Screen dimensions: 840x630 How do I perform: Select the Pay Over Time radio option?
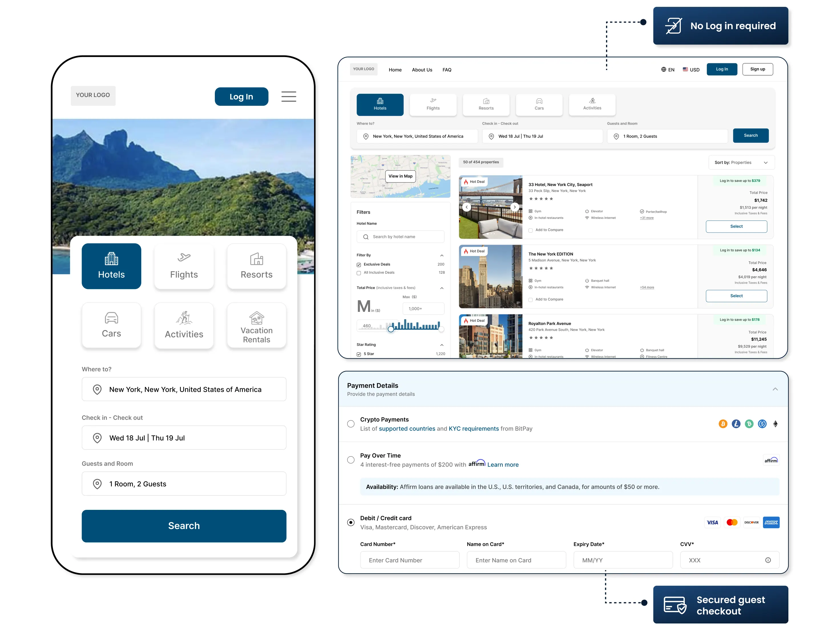(x=351, y=460)
